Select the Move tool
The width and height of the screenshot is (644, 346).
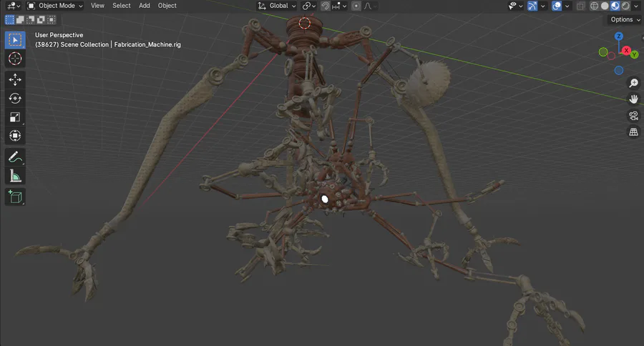(15, 79)
